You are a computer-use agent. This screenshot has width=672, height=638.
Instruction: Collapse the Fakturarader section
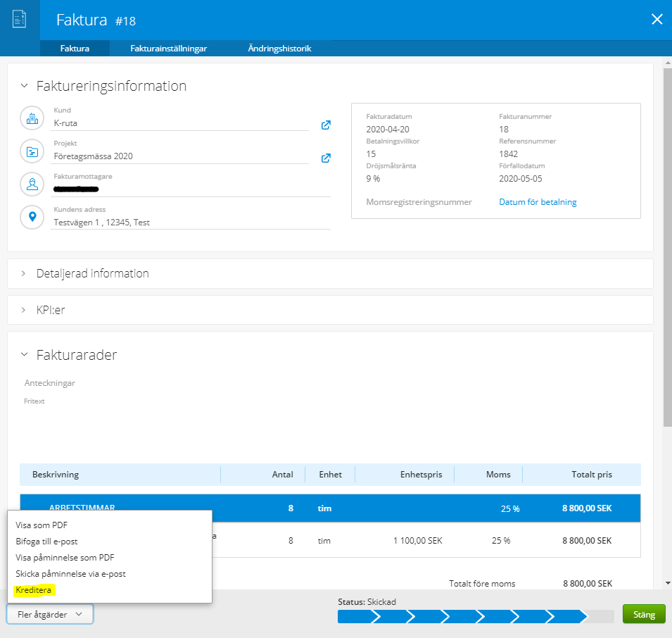pyautogui.click(x=24, y=355)
